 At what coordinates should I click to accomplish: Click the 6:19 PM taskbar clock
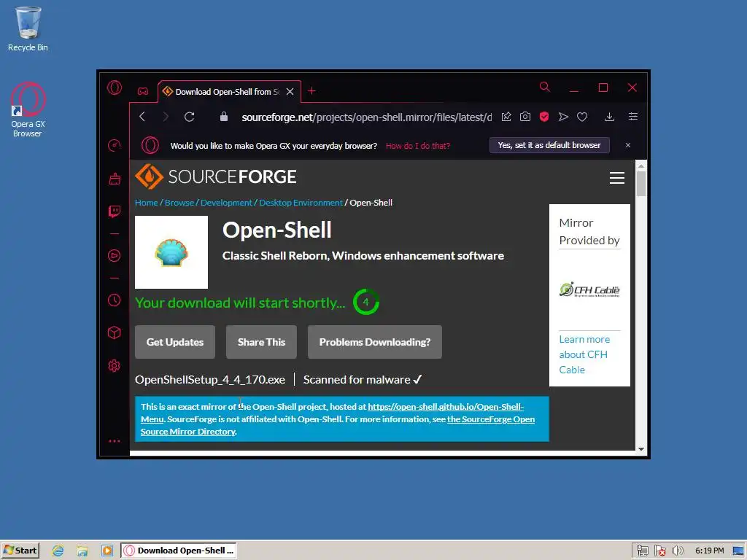coord(709,551)
